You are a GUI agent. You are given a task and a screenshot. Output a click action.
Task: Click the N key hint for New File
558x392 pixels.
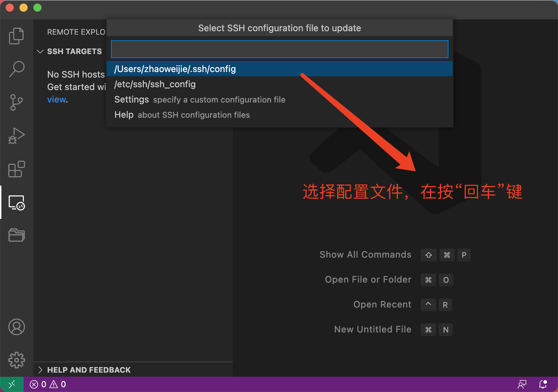pyautogui.click(x=446, y=330)
